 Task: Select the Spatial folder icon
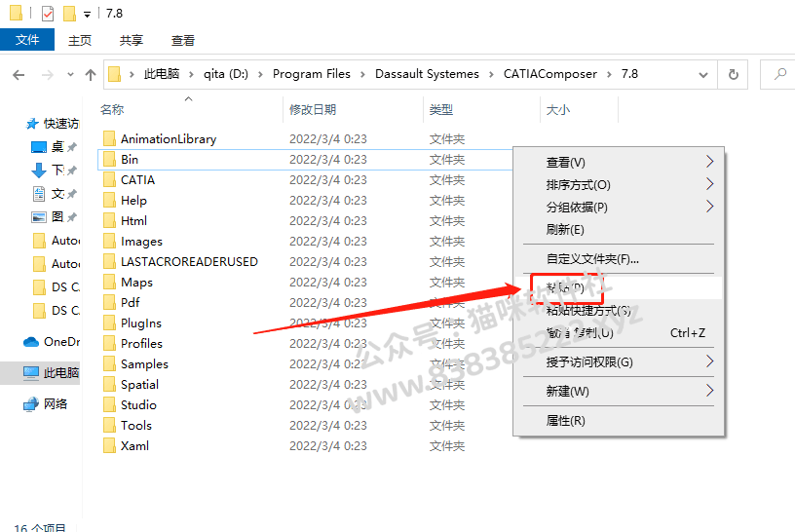coord(109,384)
